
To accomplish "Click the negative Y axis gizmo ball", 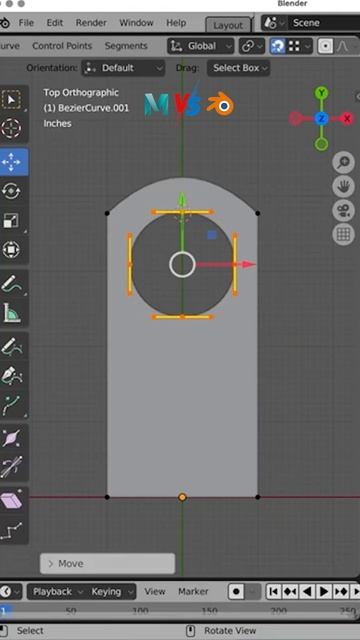I will tap(322, 144).
